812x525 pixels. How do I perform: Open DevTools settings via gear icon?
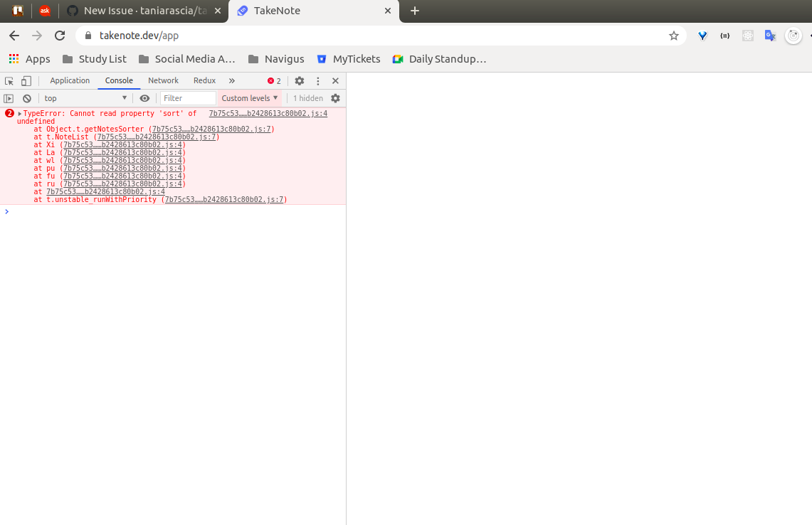coord(299,80)
